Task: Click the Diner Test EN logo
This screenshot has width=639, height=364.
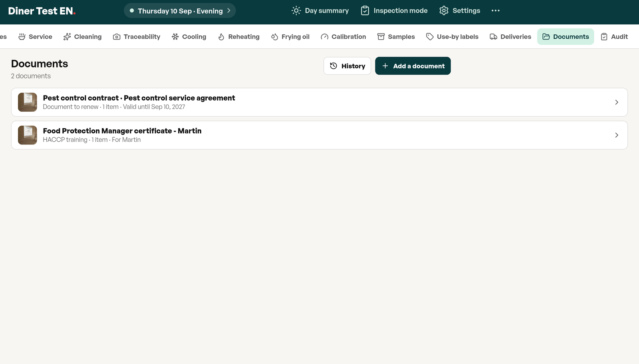Action: coord(42,11)
